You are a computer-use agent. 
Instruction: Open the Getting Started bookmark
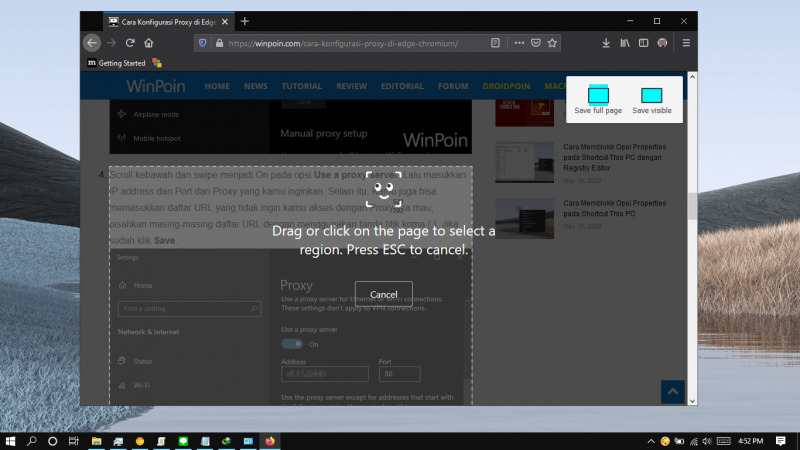116,63
